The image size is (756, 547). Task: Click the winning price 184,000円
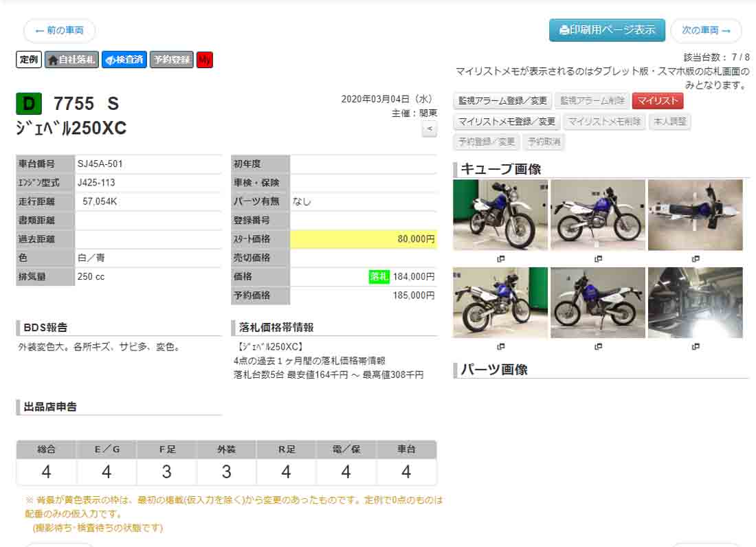click(414, 277)
